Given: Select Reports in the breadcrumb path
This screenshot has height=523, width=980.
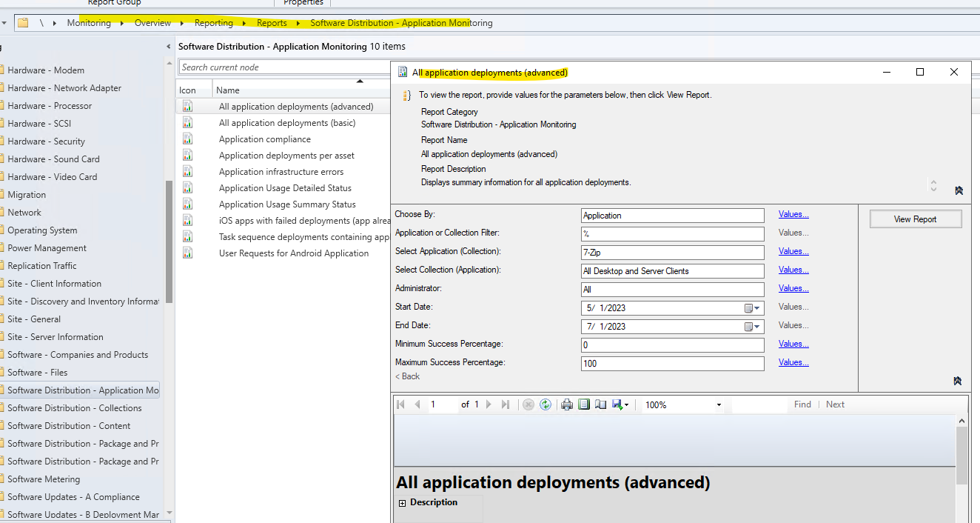Looking at the screenshot, I should tap(272, 23).
